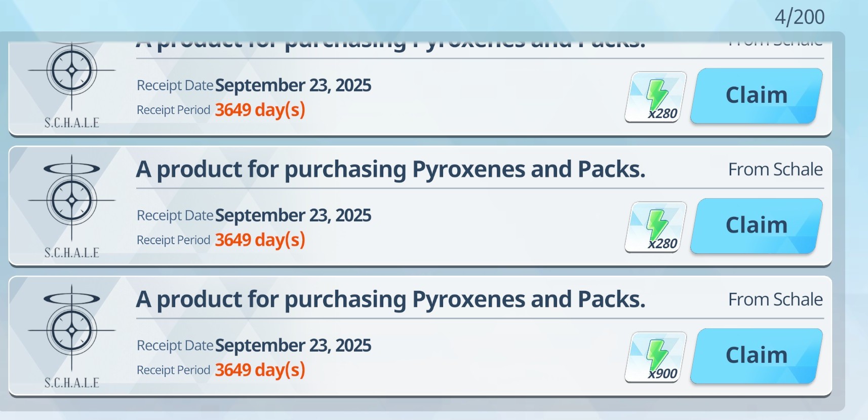Claim the x900 AP mail reward
The image size is (868, 420).
click(757, 356)
